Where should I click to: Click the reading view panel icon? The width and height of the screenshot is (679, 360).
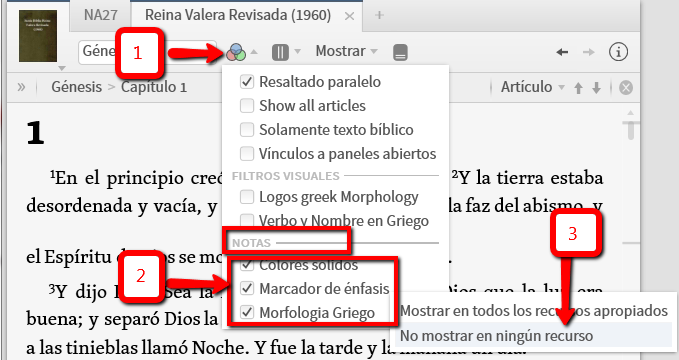click(x=400, y=52)
